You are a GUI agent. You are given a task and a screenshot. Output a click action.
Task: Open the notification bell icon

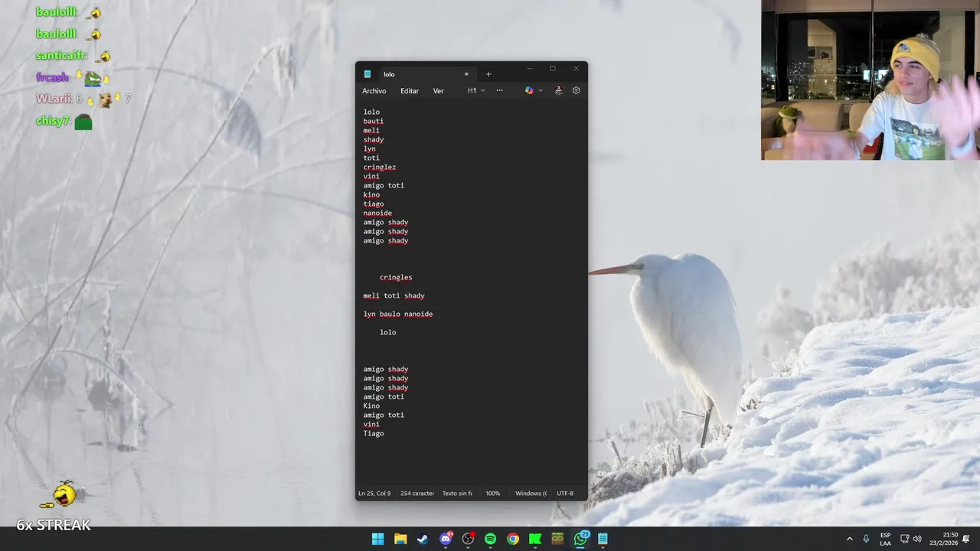click(x=966, y=539)
